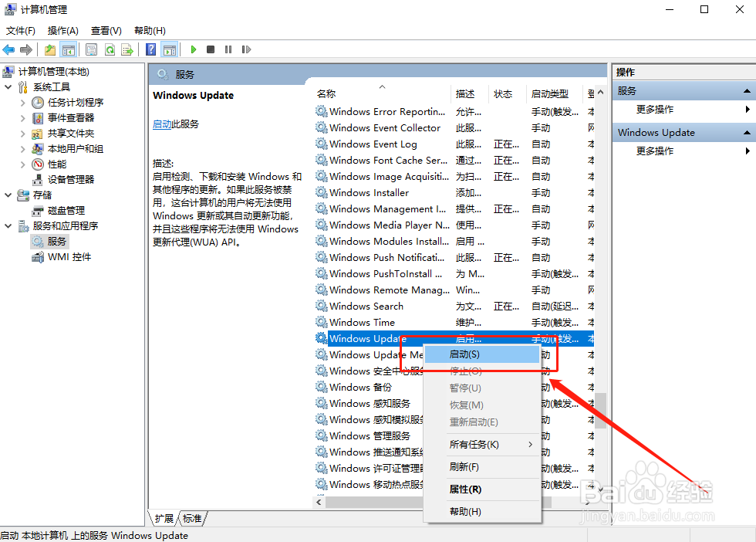This screenshot has width=756, height=542.
Task: Expand the 本地用户和组 node chevron
Action: coord(22,149)
